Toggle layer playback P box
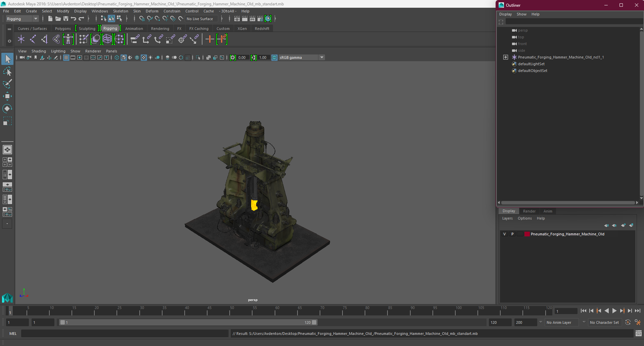This screenshot has width=644, height=346. tap(512, 234)
